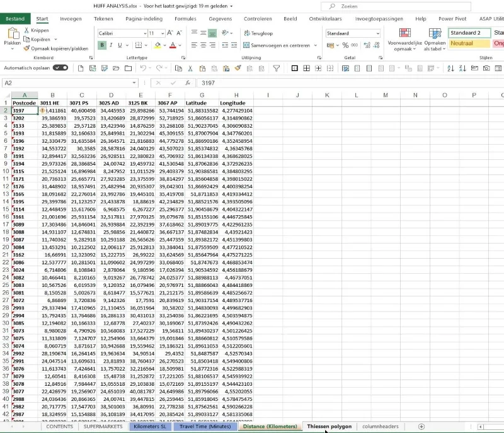Open the Power Pivot ribbon tab
Screen dimensions: 504x433
pos(452,19)
